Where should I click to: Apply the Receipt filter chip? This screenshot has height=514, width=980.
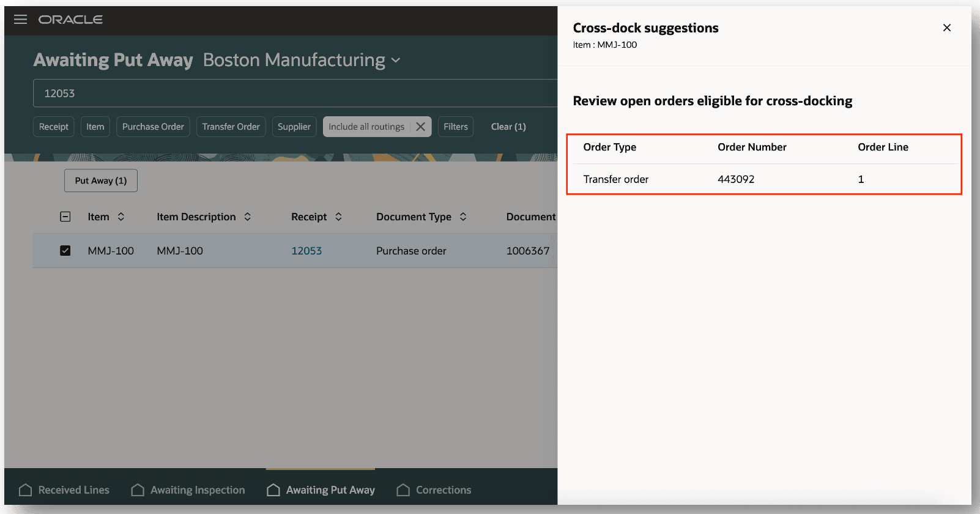[54, 127]
